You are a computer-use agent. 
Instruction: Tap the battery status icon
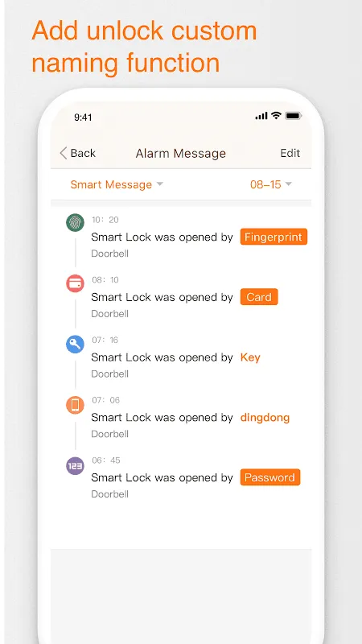pos(294,116)
